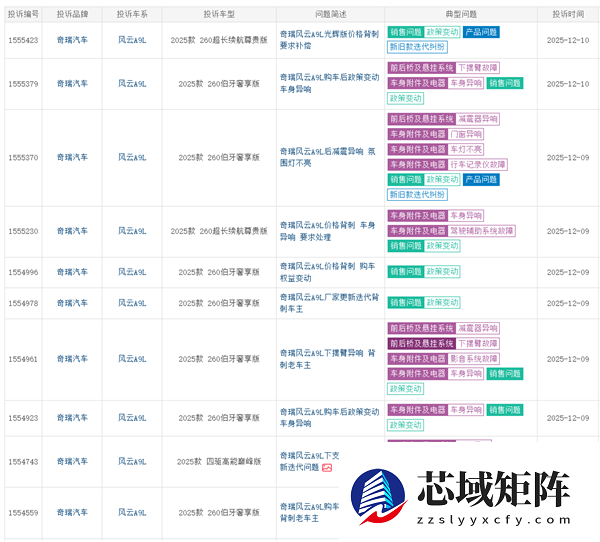
Task: Select complaint number 1555370
Action: click(23, 158)
